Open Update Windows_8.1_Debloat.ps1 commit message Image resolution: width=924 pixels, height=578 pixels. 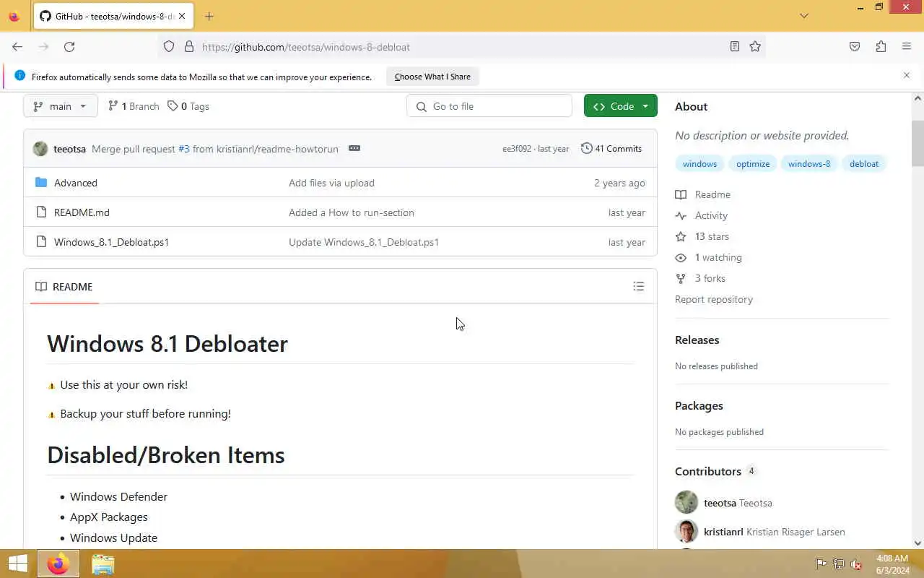click(364, 242)
